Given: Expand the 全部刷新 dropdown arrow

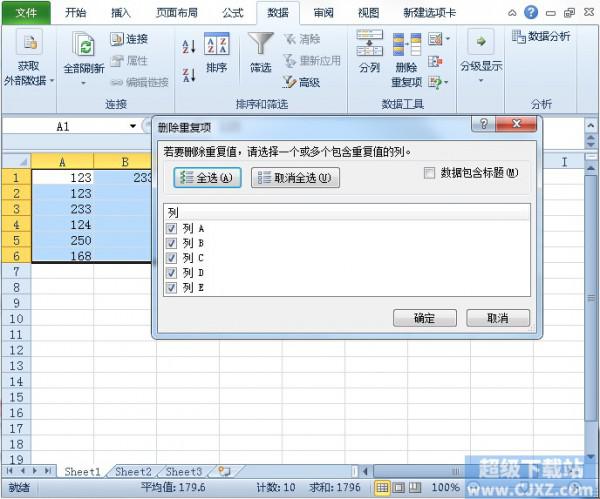Looking at the screenshot, I should coord(83,83).
